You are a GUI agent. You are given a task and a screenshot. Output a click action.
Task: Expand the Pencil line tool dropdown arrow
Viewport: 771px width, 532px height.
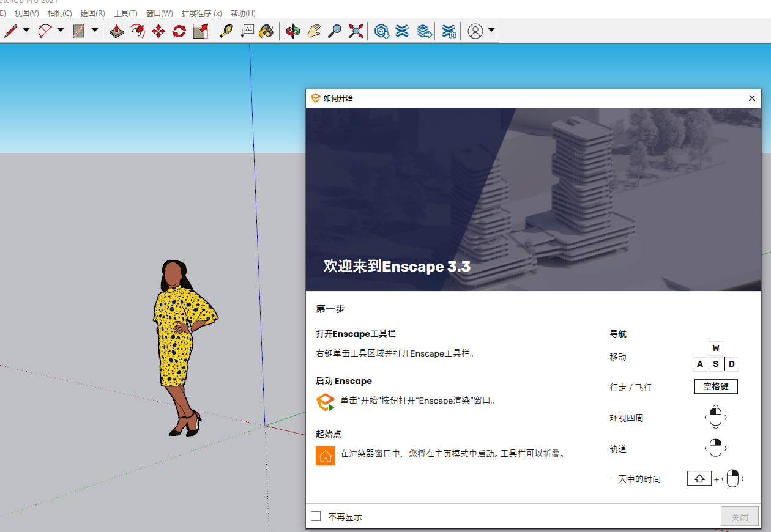[26, 30]
